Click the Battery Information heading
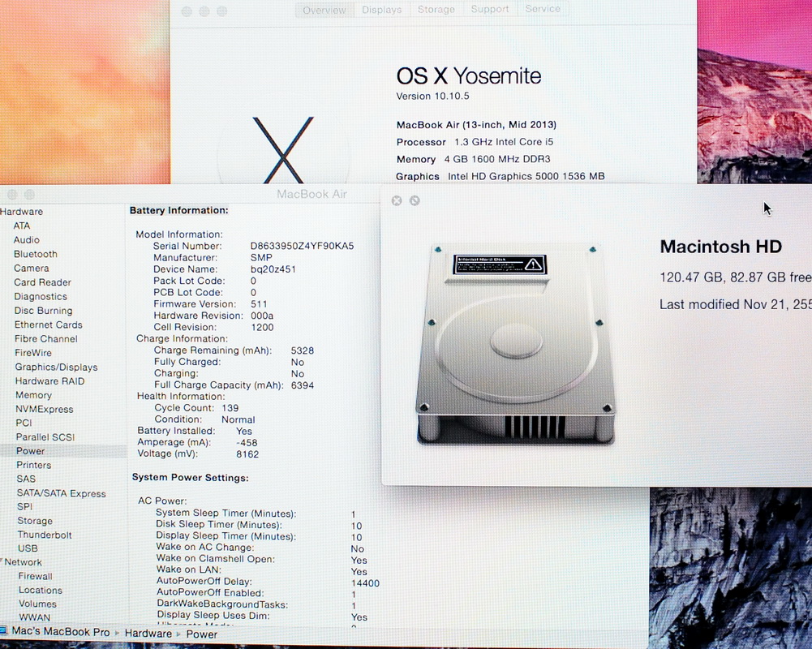This screenshot has width=812, height=649. coord(178,210)
